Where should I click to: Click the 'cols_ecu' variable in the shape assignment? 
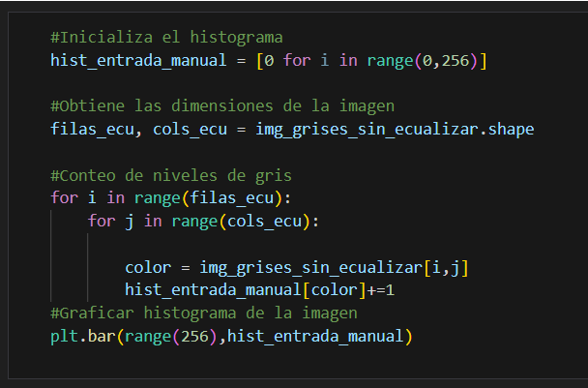point(190,130)
